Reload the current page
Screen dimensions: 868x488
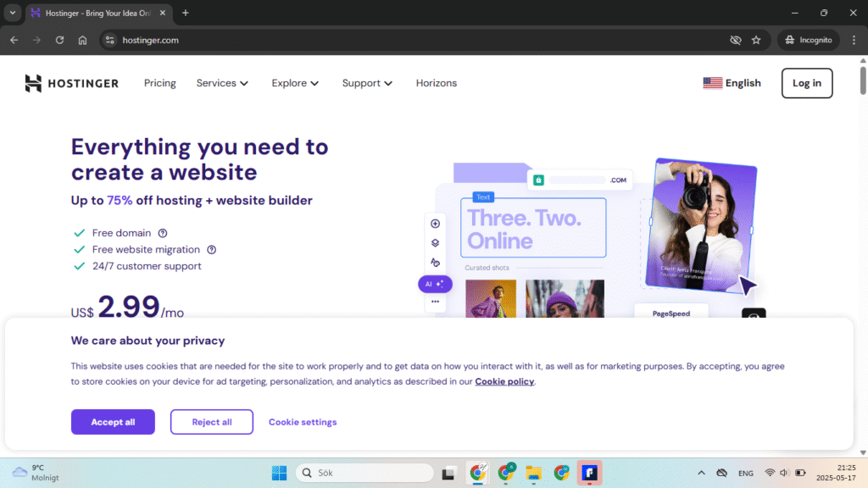pyautogui.click(x=59, y=40)
